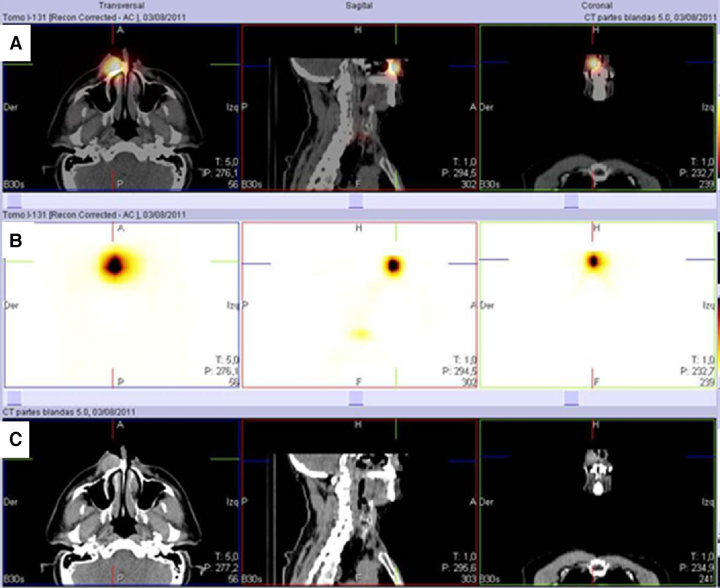Viewport: 720px width, 588px height.
Task: Click the slider thumb below fused sagittal view
Action: pyautogui.click(x=356, y=201)
